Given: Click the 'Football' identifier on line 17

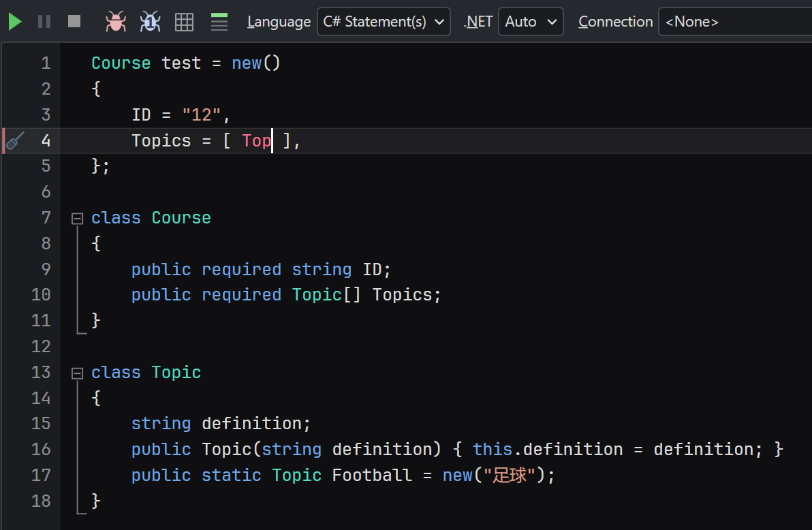Looking at the screenshot, I should [x=372, y=475].
